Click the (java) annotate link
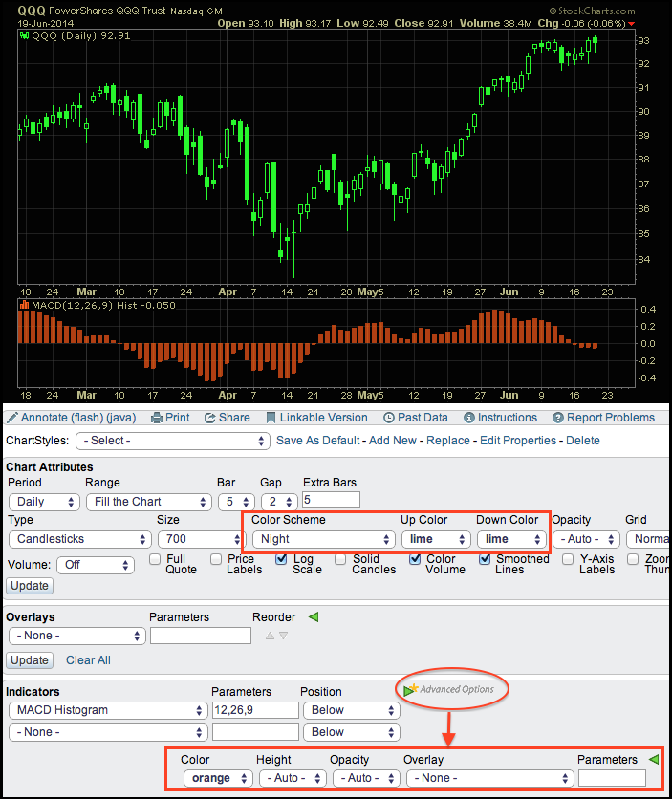This screenshot has width=672, height=799. [120, 418]
